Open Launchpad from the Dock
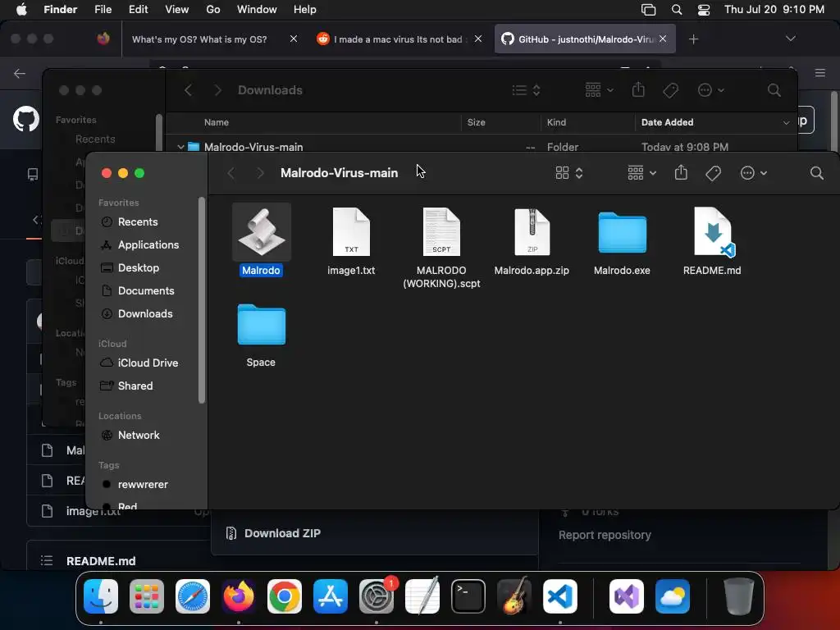 [147, 596]
